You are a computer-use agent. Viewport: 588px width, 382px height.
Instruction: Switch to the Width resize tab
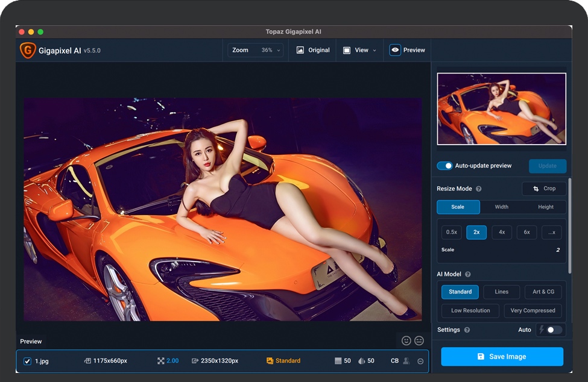pyautogui.click(x=501, y=207)
